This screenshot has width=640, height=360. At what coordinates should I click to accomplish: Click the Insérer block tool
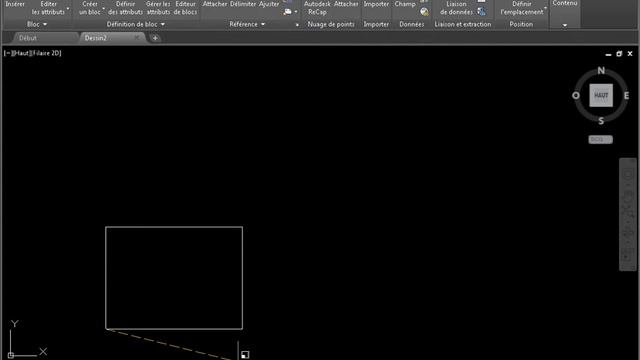tap(15, 4)
